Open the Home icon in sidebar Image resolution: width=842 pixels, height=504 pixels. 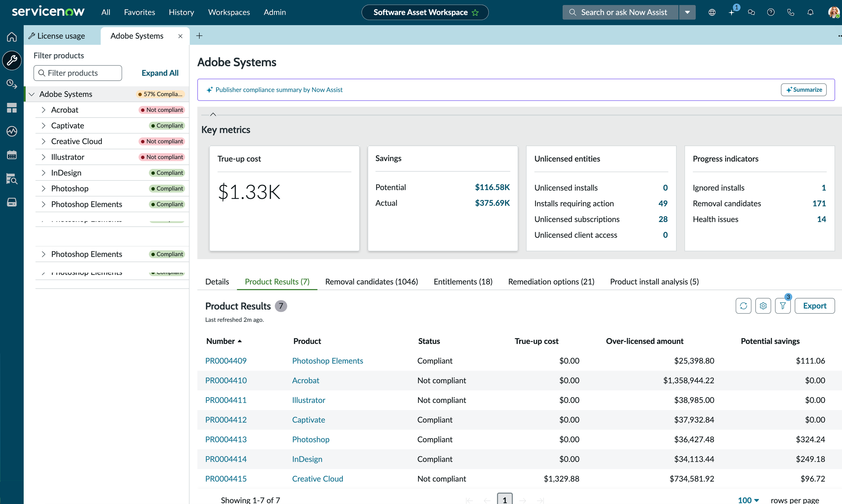click(x=12, y=37)
